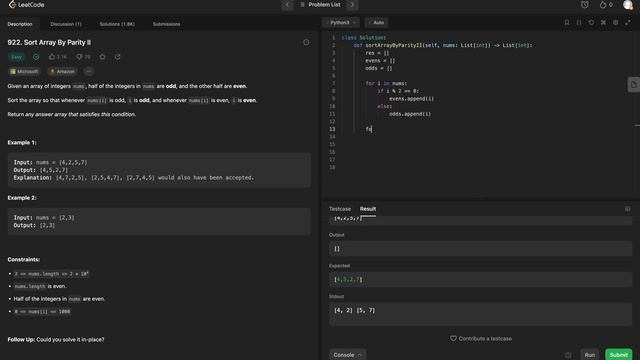Switch to the Testcase tab
Screen dimensions: 640x360
coord(340,209)
